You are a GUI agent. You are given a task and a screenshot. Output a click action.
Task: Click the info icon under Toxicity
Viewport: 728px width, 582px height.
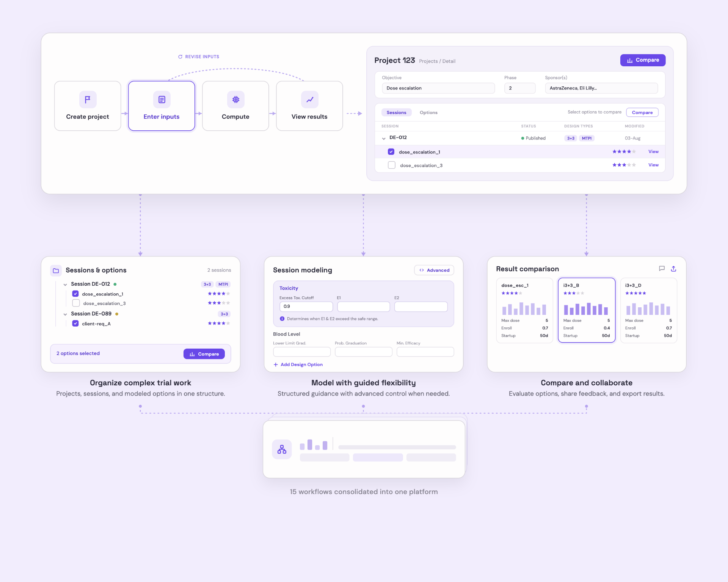pos(282,319)
